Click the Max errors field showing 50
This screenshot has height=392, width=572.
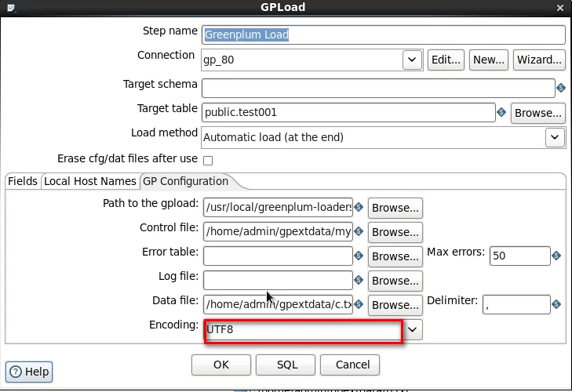click(x=520, y=256)
